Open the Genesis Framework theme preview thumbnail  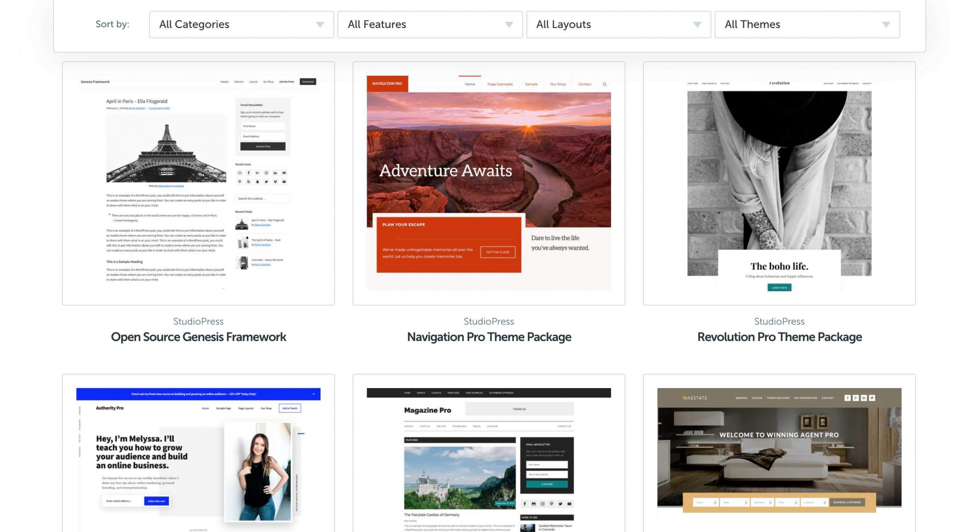coord(198,183)
